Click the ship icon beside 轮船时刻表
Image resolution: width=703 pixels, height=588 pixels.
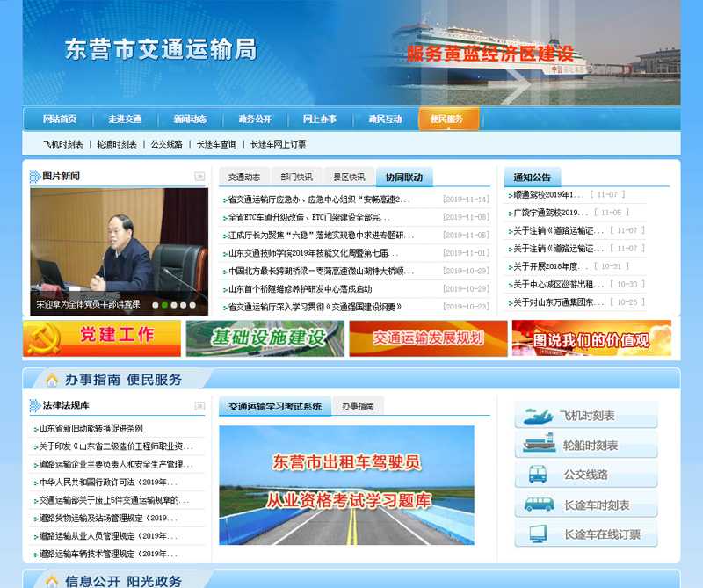point(540,444)
